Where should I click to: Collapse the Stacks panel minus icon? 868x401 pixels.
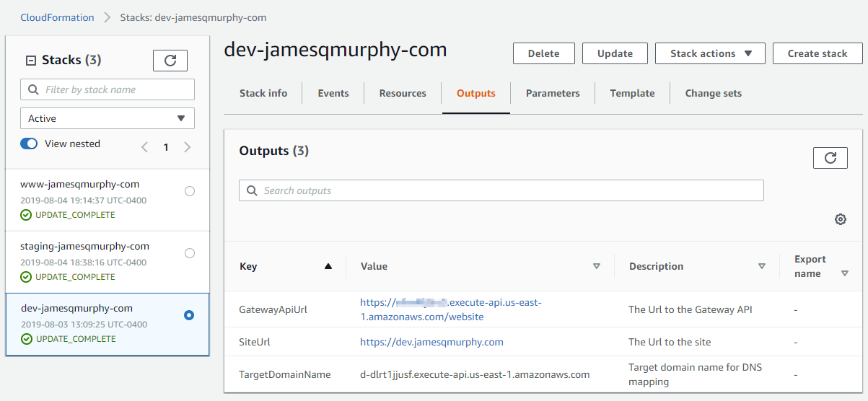pos(31,61)
